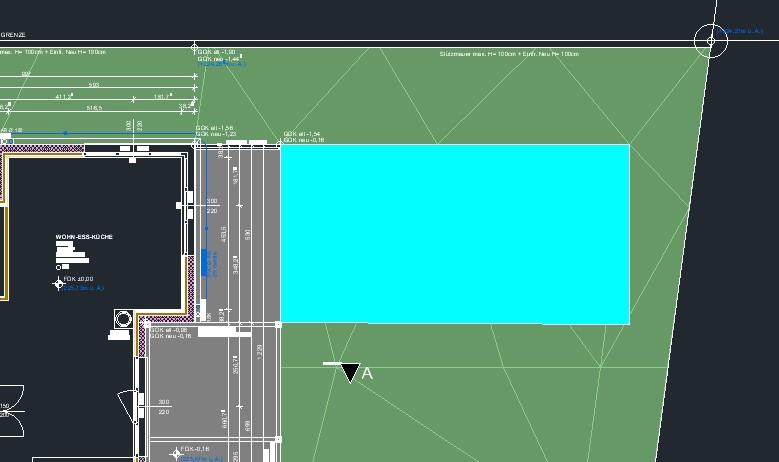
Task: Click the GOK alt -1,90 elevation text
Action: coord(216,52)
